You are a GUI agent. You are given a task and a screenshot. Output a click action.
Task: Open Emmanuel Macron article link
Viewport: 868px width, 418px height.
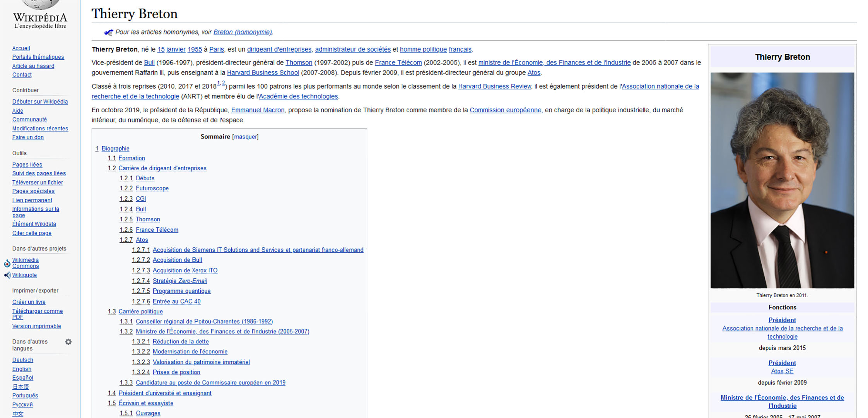[x=258, y=110]
